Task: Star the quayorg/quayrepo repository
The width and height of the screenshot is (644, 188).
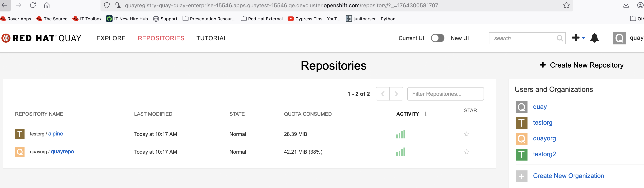Action: (467, 152)
